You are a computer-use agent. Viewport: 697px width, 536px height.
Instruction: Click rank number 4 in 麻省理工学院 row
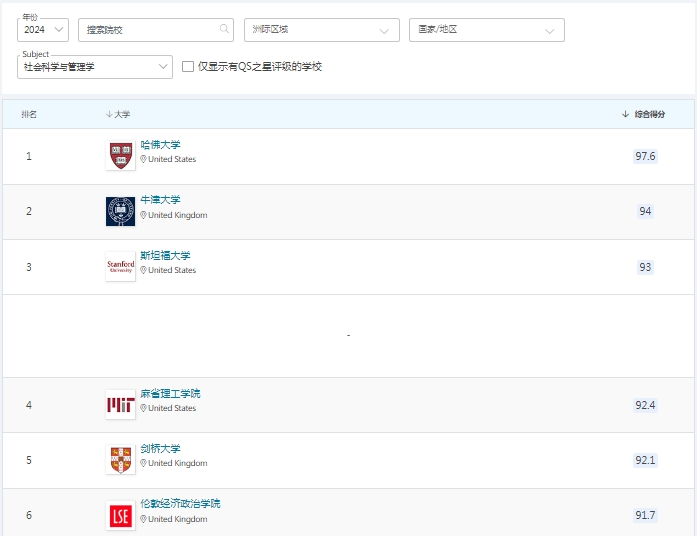29,405
